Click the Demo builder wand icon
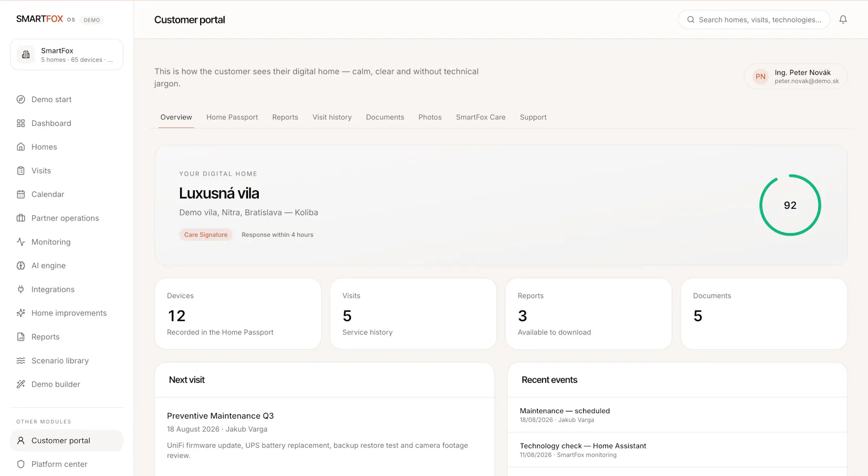Image resolution: width=868 pixels, height=476 pixels. [21, 384]
